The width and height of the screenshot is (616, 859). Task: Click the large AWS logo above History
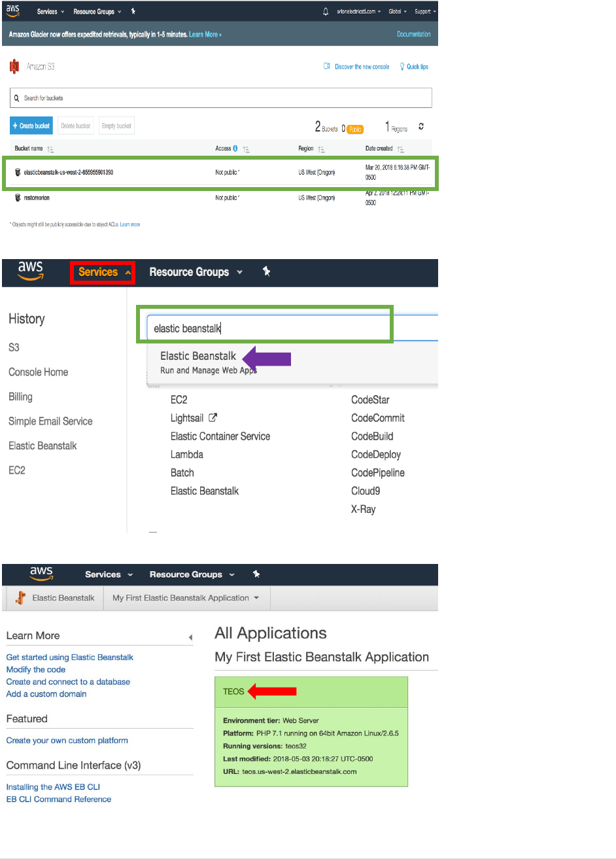[31, 271]
